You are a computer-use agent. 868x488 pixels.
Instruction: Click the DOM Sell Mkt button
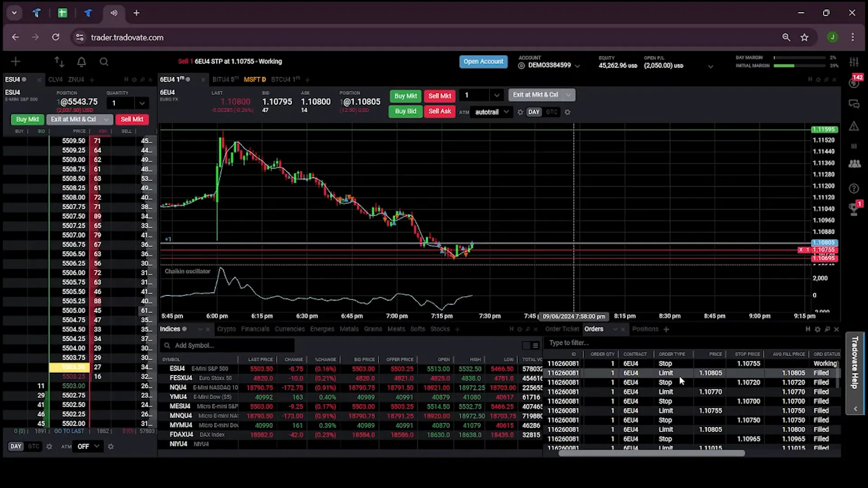coord(132,119)
